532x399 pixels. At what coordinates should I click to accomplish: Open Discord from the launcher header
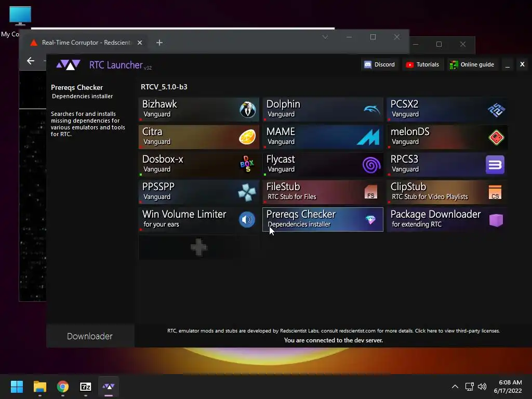click(x=380, y=64)
